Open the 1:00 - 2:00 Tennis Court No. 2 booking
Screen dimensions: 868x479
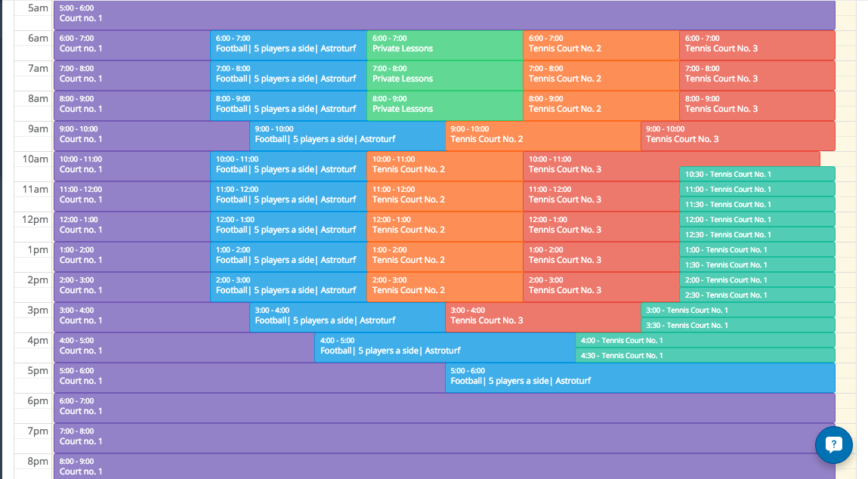coord(444,256)
